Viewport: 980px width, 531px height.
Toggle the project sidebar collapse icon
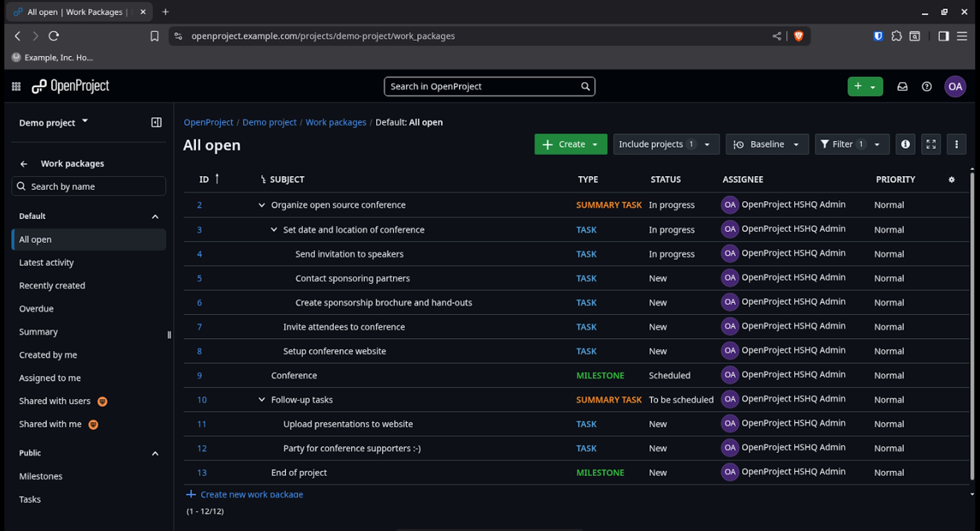coord(156,123)
